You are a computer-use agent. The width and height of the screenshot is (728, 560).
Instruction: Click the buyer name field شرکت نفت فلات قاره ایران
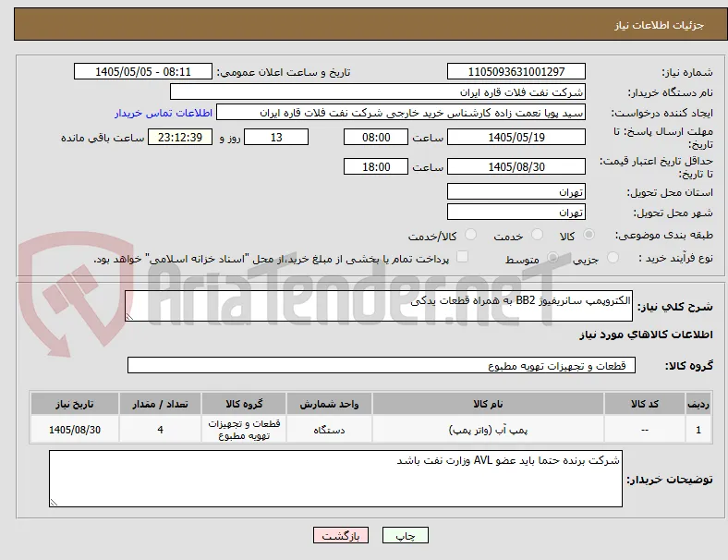[x=378, y=91]
